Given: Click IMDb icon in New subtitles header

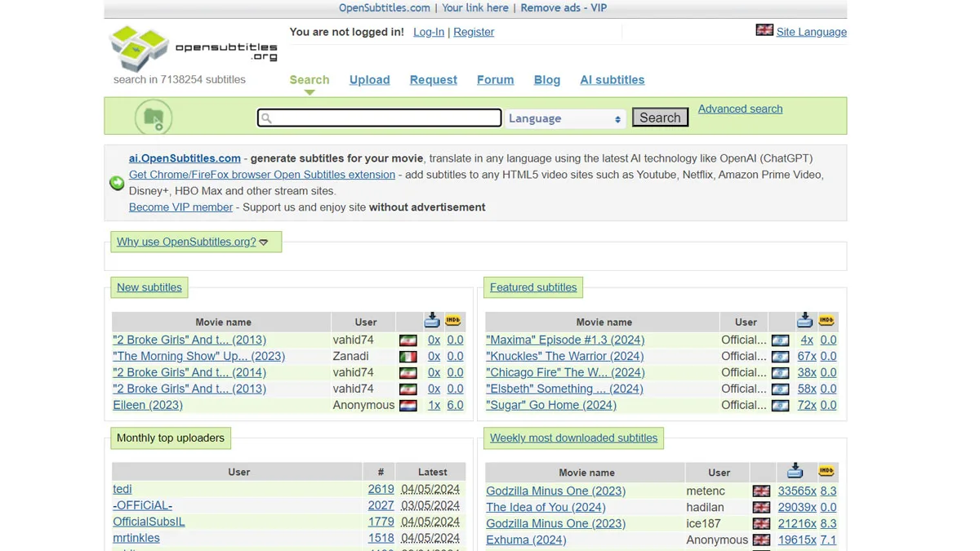Looking at the screenshot, I should pyautogui.click(x=453, y=321).
